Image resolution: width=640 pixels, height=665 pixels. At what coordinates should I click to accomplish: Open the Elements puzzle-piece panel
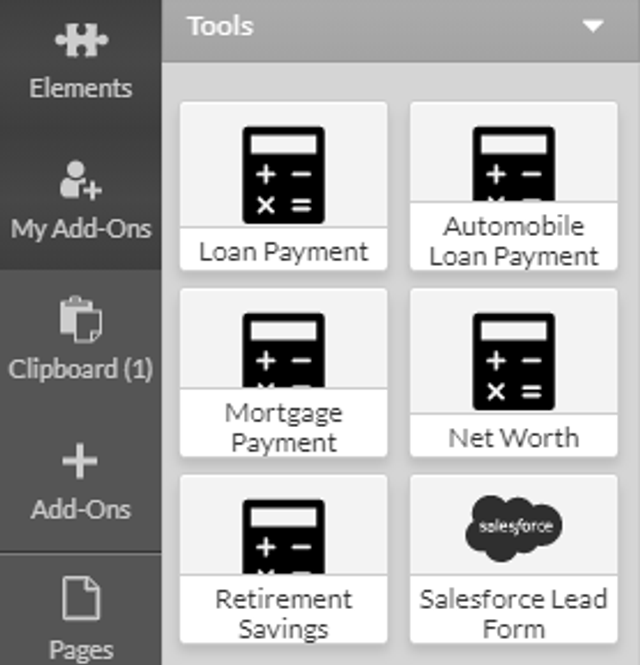click(x=81, y=40)
